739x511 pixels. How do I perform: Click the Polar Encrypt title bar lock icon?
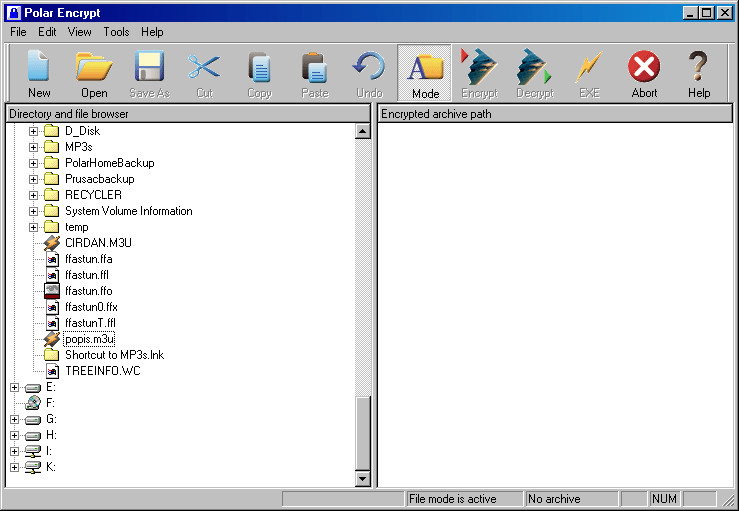(14, 13)
